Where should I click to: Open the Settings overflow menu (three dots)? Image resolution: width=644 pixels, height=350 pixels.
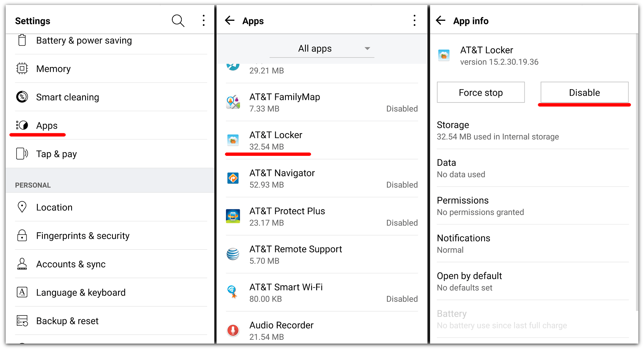point(204,20)
